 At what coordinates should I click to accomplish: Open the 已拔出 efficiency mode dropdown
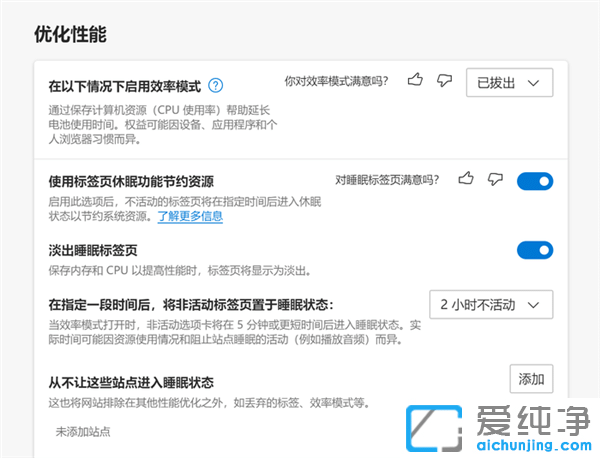(x=508, y=82)
